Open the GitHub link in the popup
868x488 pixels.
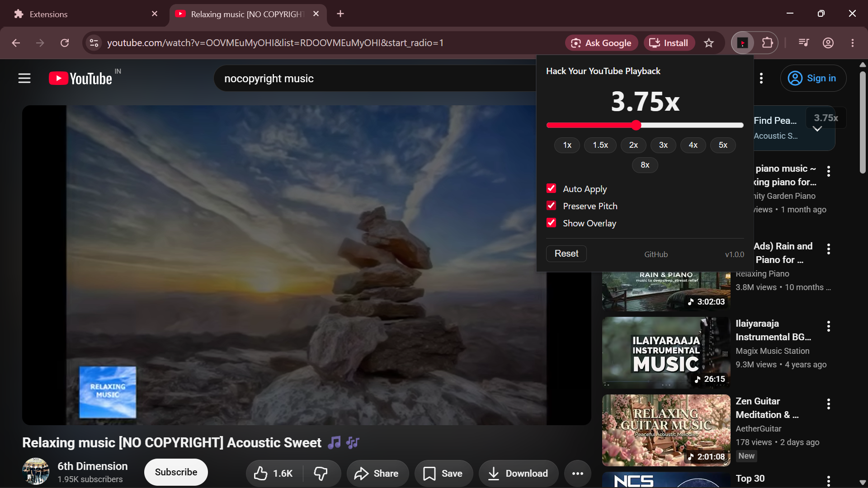click(656, 254)
